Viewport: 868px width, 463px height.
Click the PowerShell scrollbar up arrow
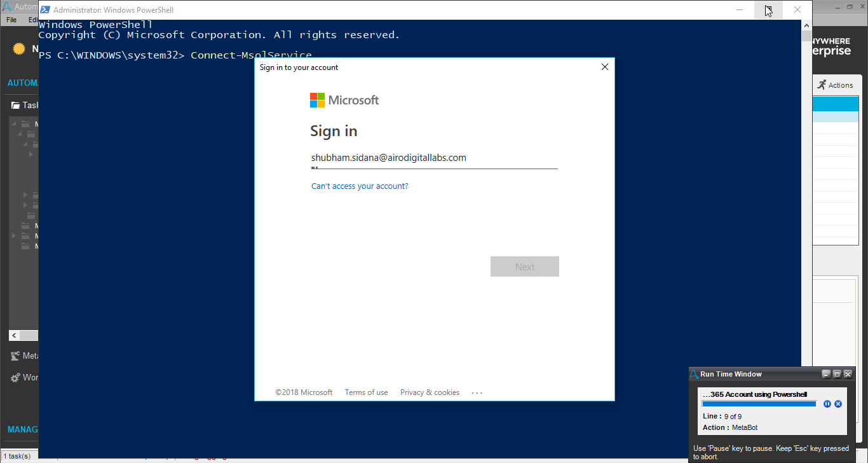pos(806,25)
